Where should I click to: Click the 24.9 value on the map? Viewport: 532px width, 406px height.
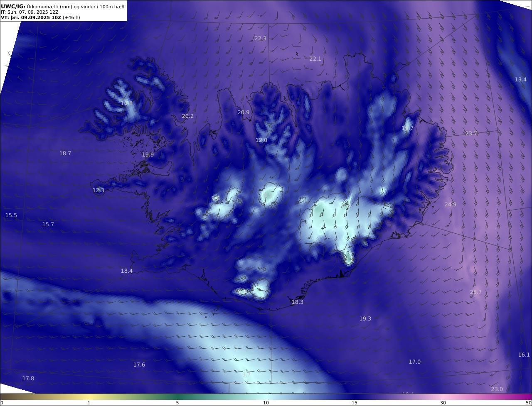451,205
